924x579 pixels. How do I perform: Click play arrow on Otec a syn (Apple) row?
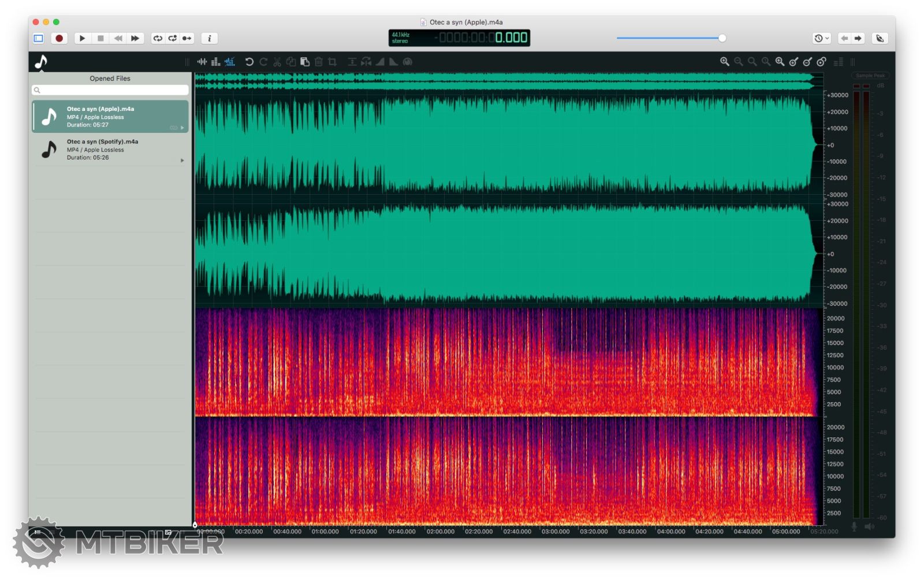(182, 128)
